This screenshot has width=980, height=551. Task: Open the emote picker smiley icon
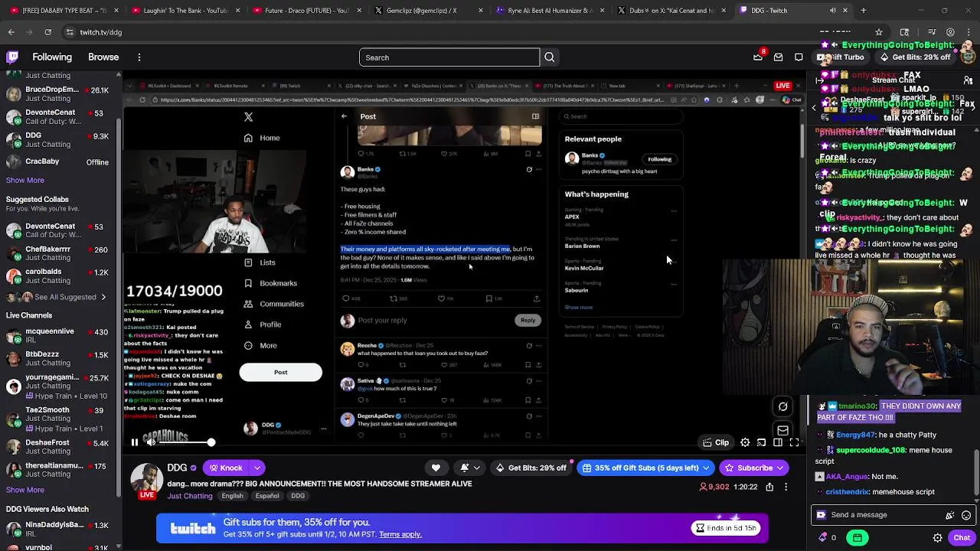tap(966, 515)
